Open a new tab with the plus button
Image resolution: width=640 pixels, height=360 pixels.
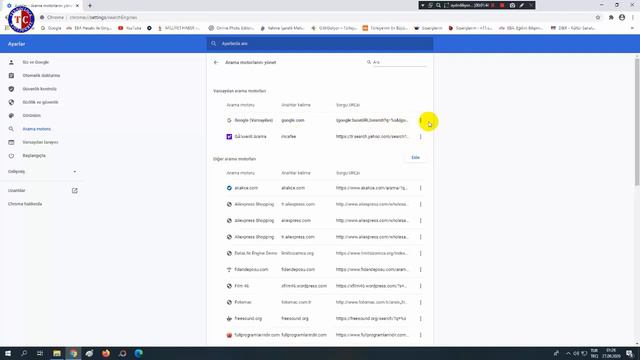90,6
